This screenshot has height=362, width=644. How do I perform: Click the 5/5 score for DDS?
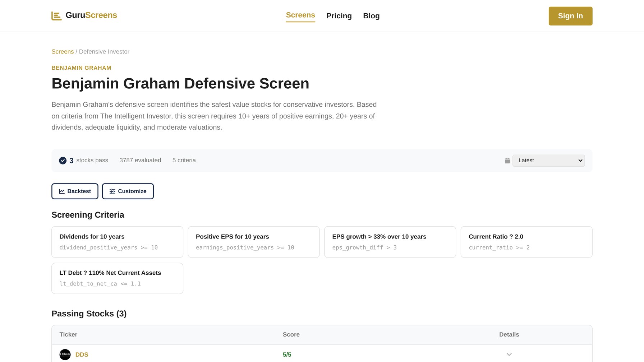tap(287, 354)
